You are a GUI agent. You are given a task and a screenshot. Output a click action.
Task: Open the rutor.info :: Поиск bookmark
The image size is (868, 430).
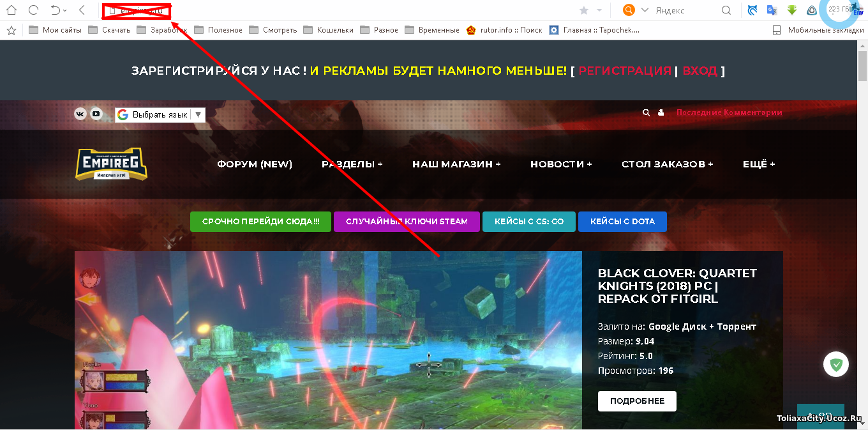coord(504,30)
